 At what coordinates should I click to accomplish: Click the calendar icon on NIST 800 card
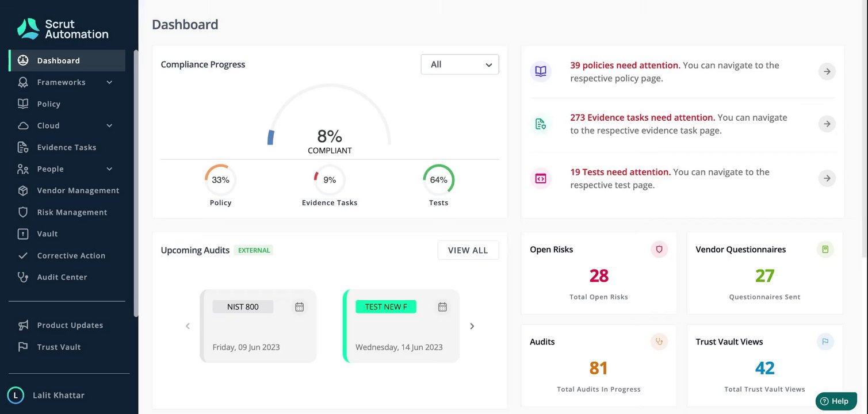coord(299,307)
